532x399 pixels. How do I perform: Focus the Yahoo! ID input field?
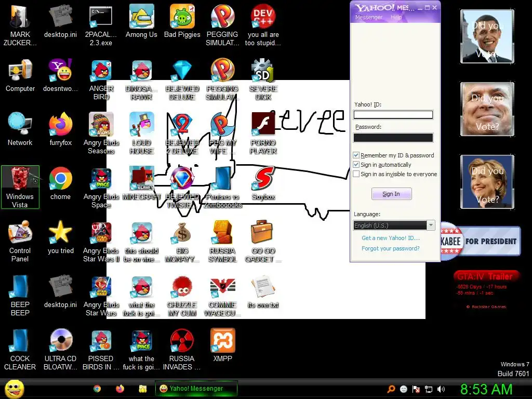(393, 115)
